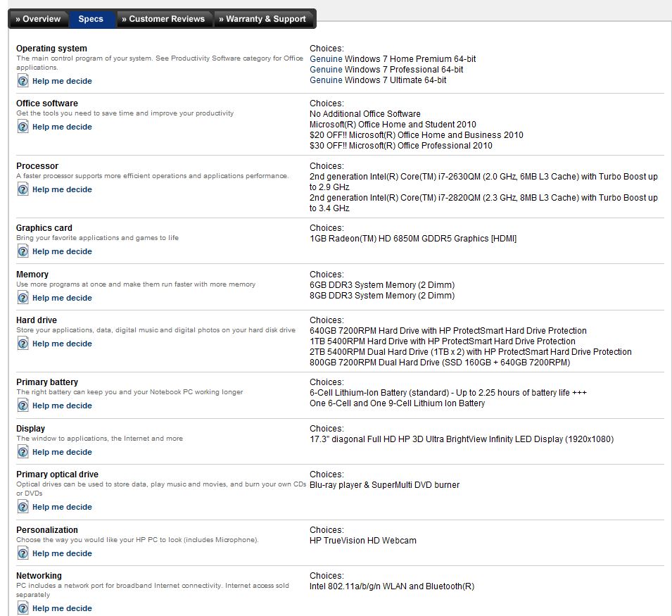This screenshot has height=616, width=672.
Task: Click the 640GB 7200RPM Hard Drive choice
Action: [x=448, y=331]
